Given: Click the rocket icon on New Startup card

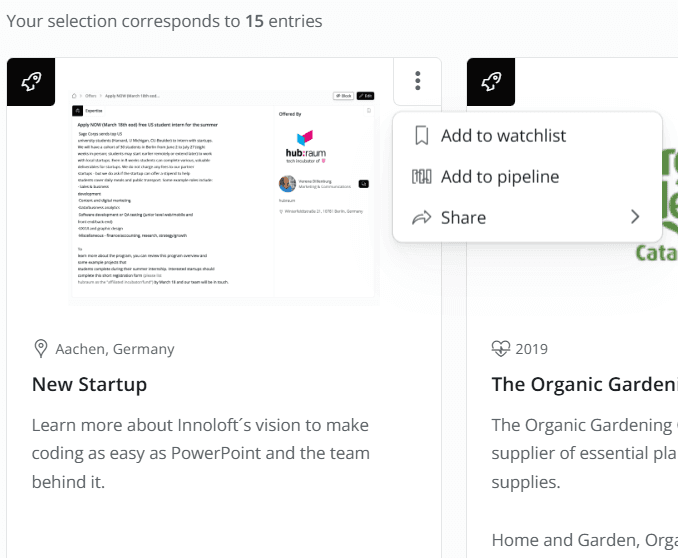Looking at the screenshot, I should [x=31, y=82].
